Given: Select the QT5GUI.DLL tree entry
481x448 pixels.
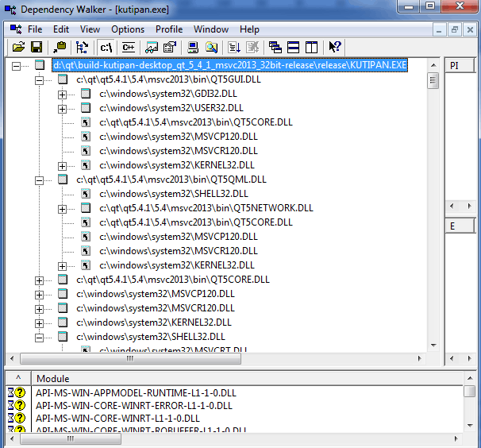Looking at the screenshot, I should click(168, 79).
